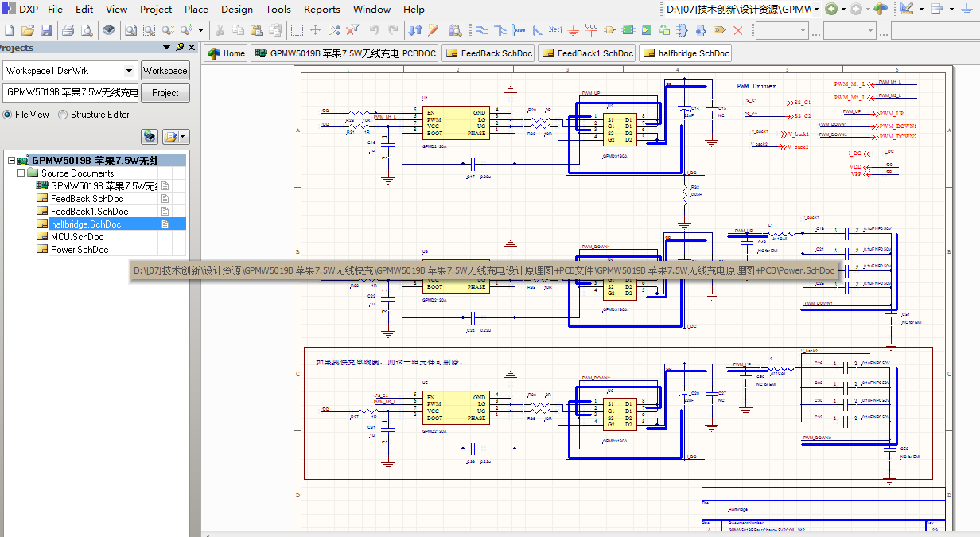Click the Zoom Area icon
The height and width of the screenshot is (537, 980).
(150, 30)
